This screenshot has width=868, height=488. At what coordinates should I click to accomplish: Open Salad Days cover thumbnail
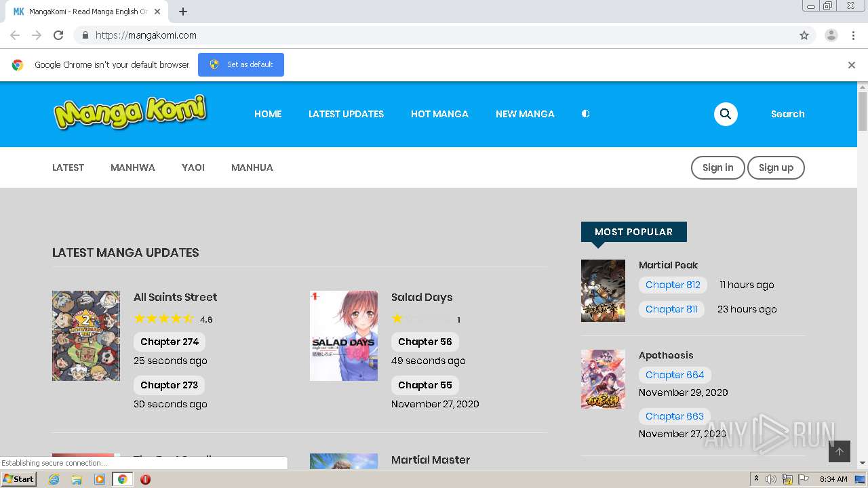[344, 335]
